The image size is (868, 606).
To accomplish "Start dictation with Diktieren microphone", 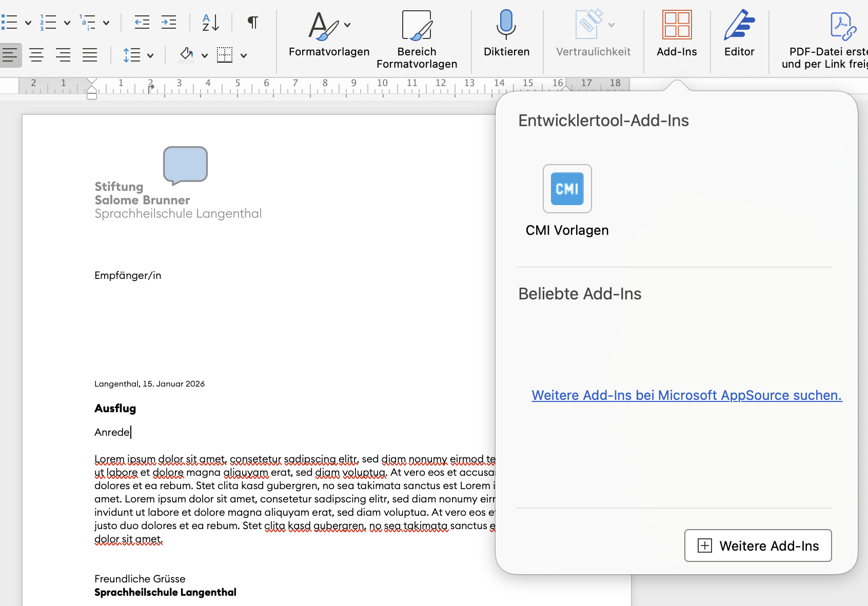I will (506, 33).
